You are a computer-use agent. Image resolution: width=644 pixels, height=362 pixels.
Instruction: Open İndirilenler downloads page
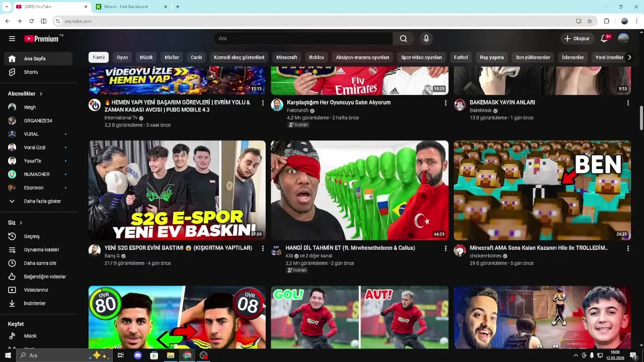pyautogui.click(x=38, y=304)
